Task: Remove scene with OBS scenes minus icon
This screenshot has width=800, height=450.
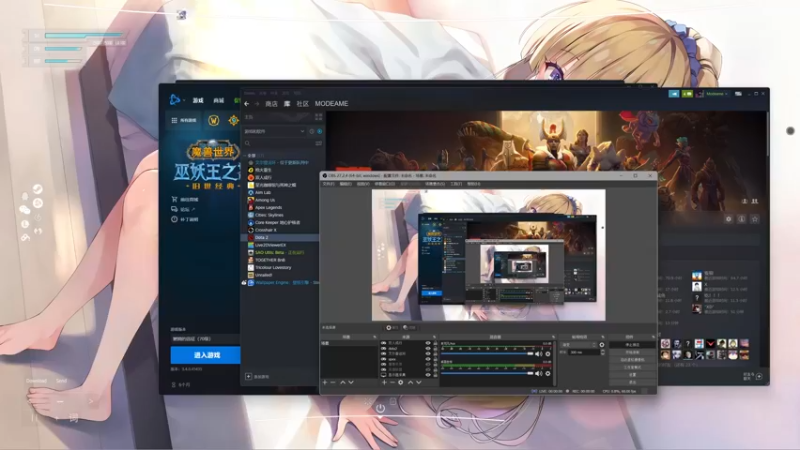Action: click(333, 383)
